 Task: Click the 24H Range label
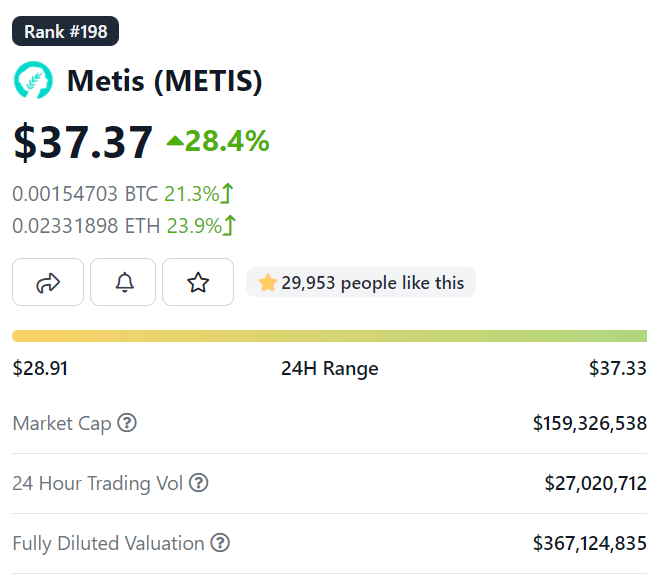(x=329, y=368)
